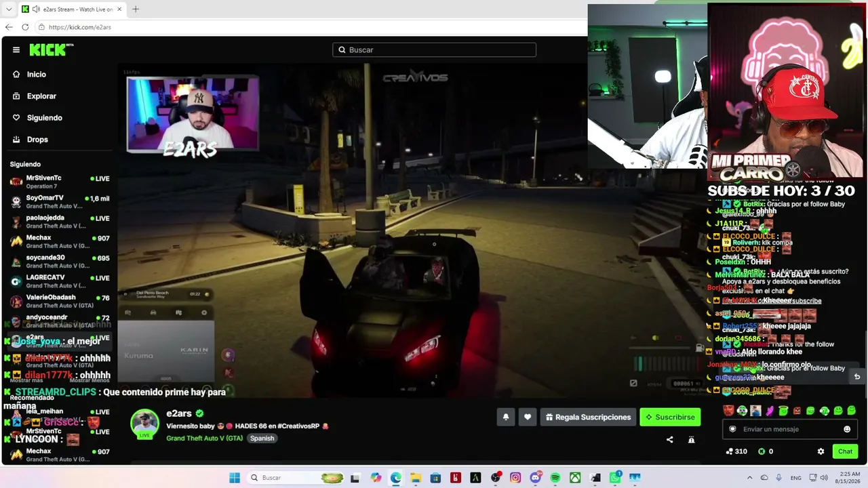Open Task View on the taskbar

point(355,478)
